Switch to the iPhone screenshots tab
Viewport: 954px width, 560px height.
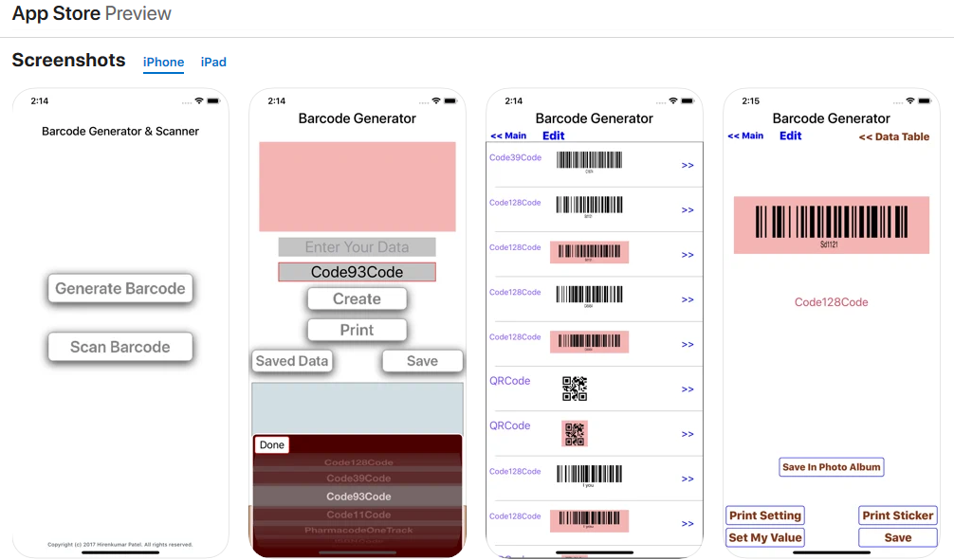click(163, 62)
